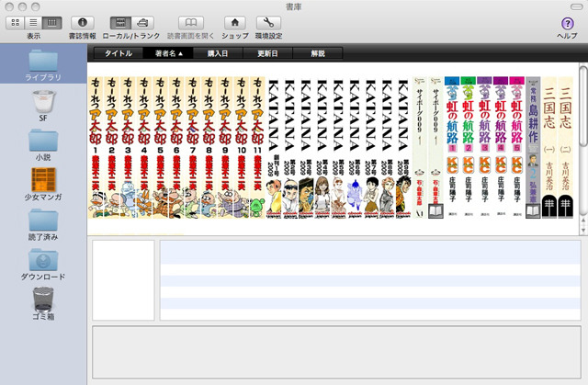Sort by タイトル column
This screenshot has height=385, width=588.
(119, 53)
